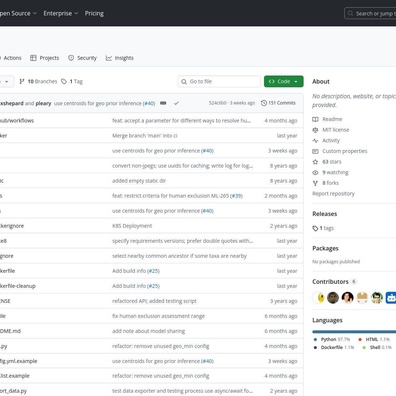Open the Insights tab
Image resolution: width=396 pixels, height=396 pixels.
120,58
